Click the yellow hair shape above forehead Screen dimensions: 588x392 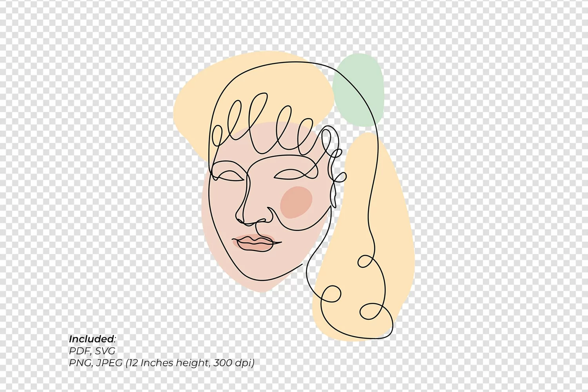[x=251, y=90]
